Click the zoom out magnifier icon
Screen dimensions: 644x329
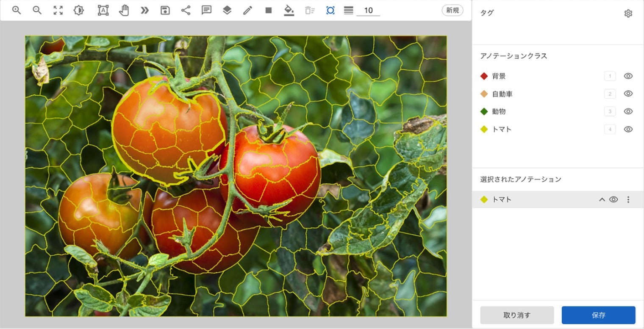click(x=37, y=10)
